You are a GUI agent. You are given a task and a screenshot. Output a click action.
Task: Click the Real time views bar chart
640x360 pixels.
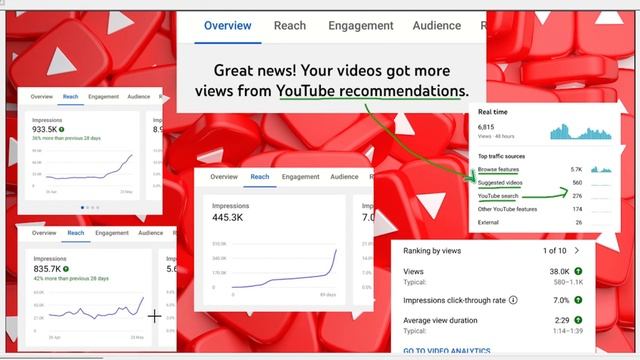tap(580, 131)
